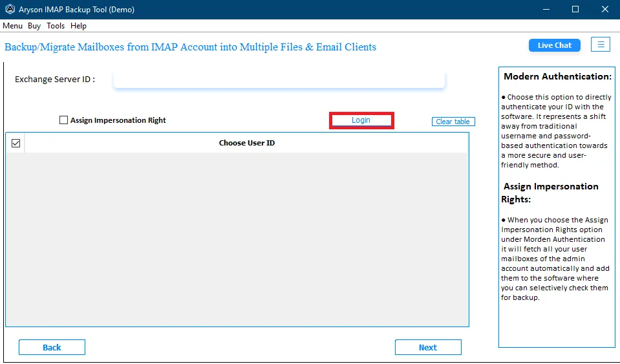Click the Choose User ID column header

click(x=247, y=143)
